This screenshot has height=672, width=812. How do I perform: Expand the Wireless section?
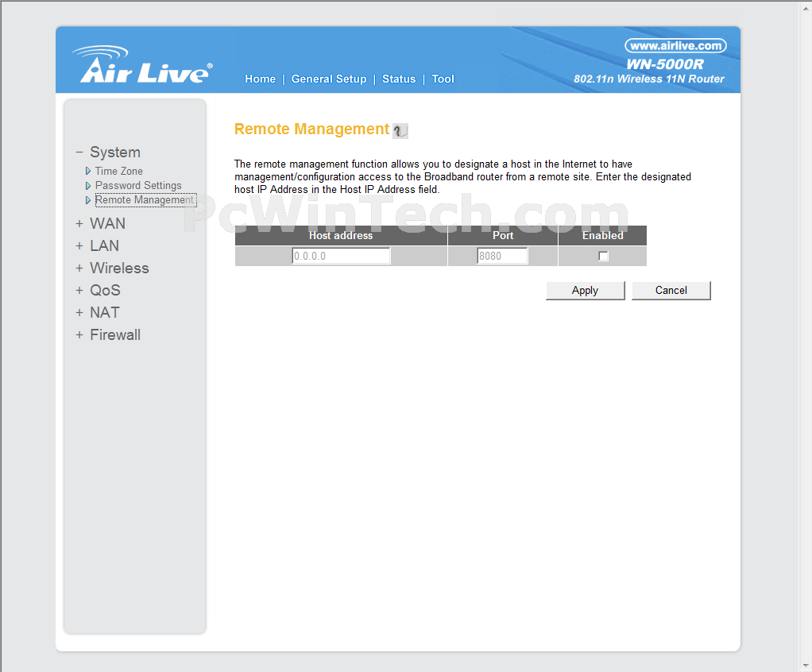(x=79, y=268)
